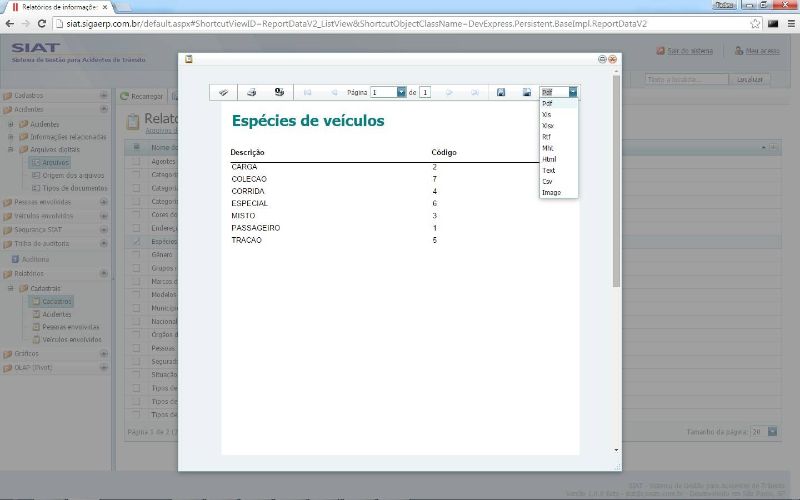Open the Chrome menu button
This screenshot has height=500, width=800.
[x=791, y=23]
